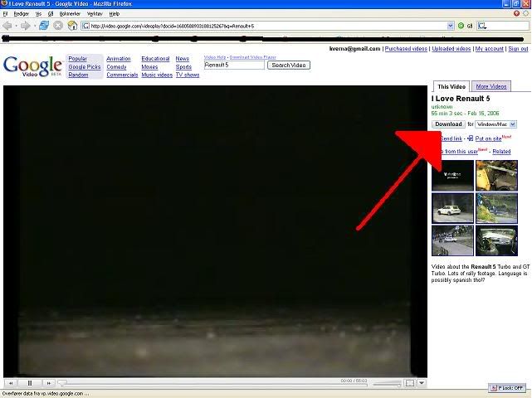
Task: Select the yellow car closeup thumbnail
Action: (496, 176)
